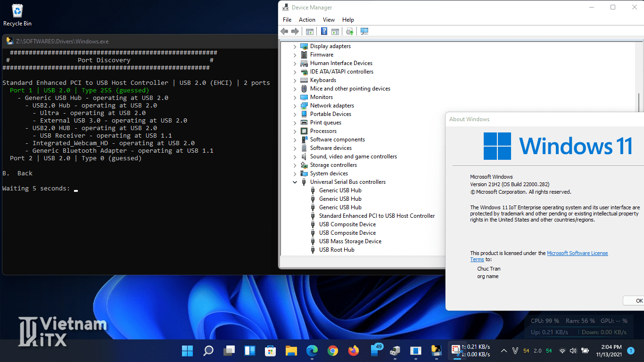
Task: Click the Microsoft Software License Terms link
Action: 577,253
